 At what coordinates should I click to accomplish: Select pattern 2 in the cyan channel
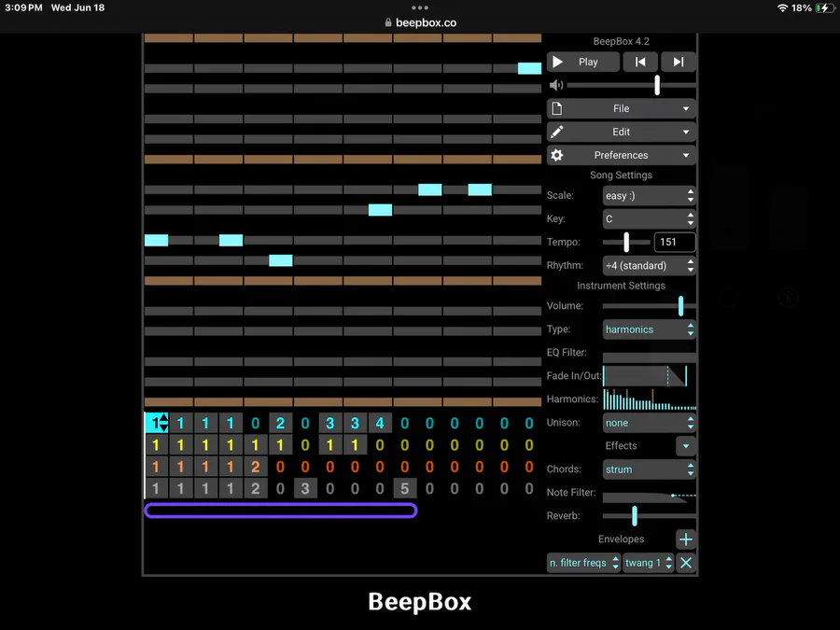[x=280, y=423]
